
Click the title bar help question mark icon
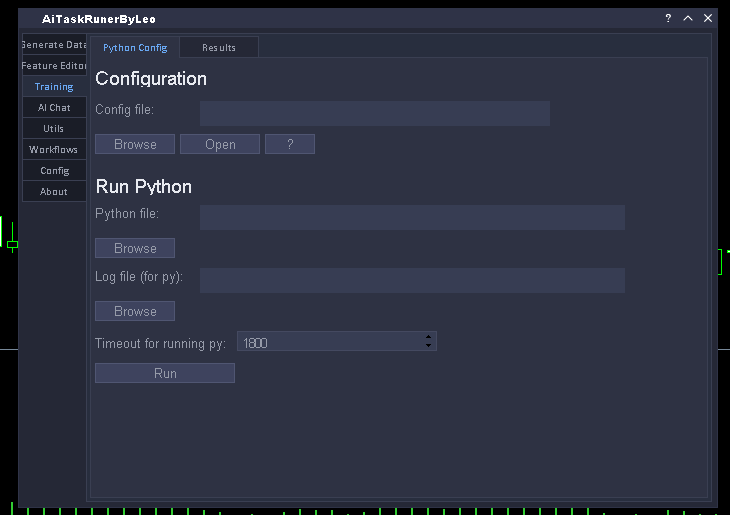(668, 18)
